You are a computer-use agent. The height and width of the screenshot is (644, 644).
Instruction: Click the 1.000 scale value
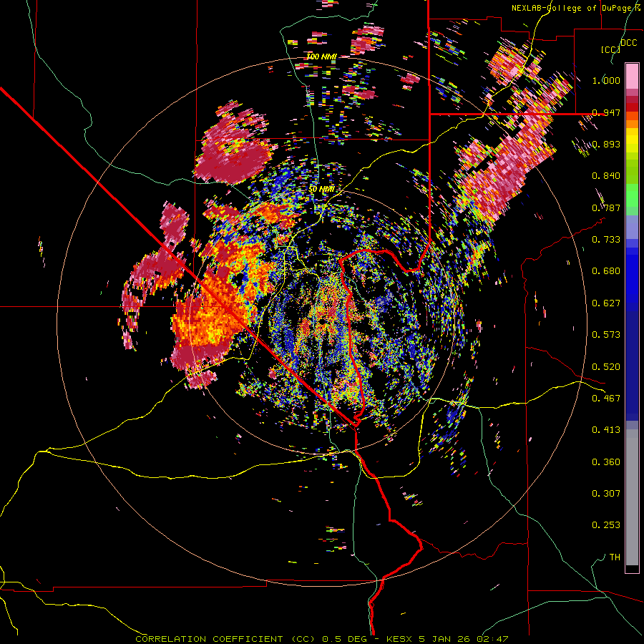tap(606, 80)
